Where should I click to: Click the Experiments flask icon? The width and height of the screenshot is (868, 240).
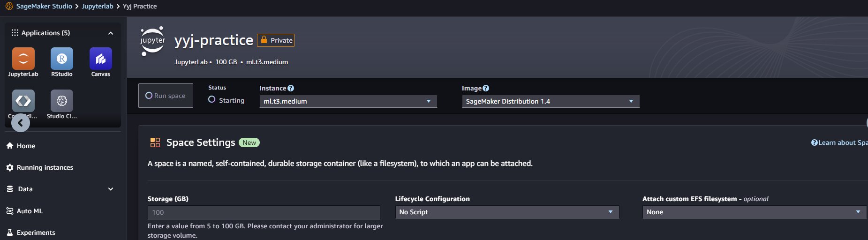10,232
